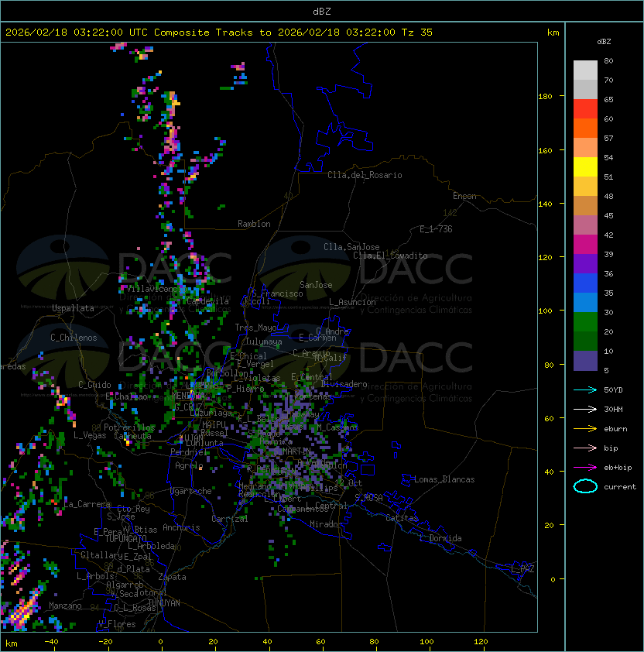This screenshot has width=644, height=652.
Task: Click the cyan 50YD arrow legend symbol
Action: [x=585, y=389]
